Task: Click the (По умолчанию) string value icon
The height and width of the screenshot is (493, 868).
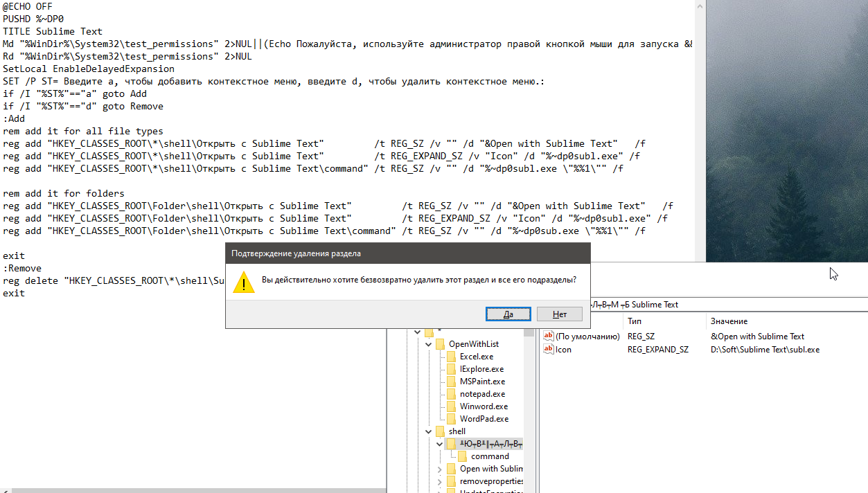Action: point(549,337)
